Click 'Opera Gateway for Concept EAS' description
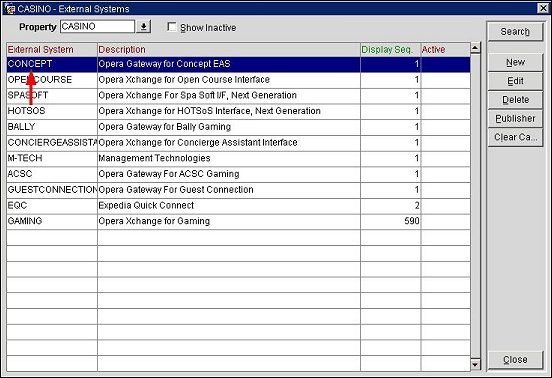The width and height of the screenshot is (552, 378). click(164, 64)
